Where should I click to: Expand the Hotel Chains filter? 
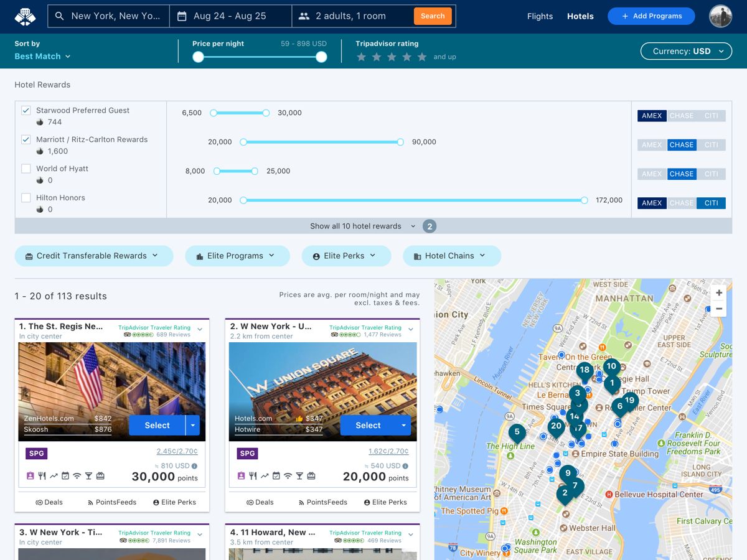452,256
